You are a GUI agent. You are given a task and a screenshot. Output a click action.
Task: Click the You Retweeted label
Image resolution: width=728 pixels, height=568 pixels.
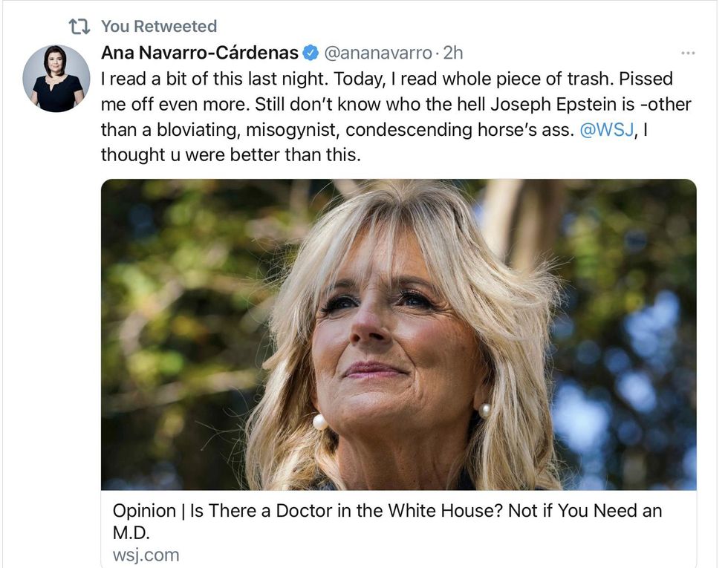(x=159, y=27)
